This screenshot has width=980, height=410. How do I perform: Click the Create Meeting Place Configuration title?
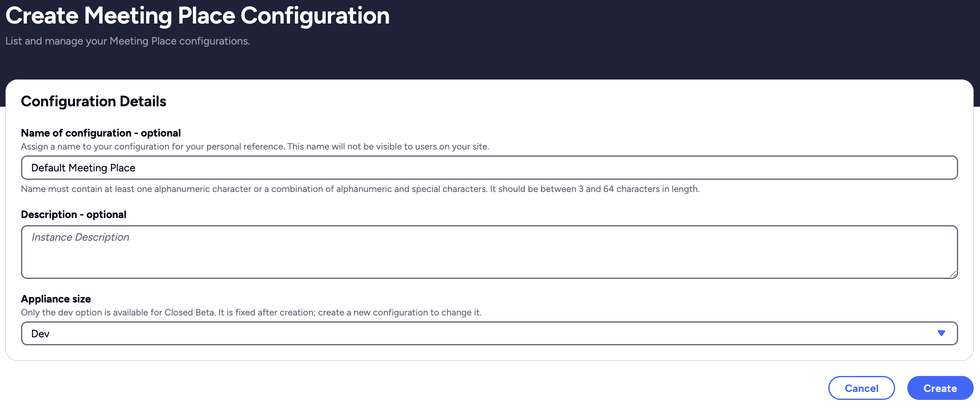[198, 16]
